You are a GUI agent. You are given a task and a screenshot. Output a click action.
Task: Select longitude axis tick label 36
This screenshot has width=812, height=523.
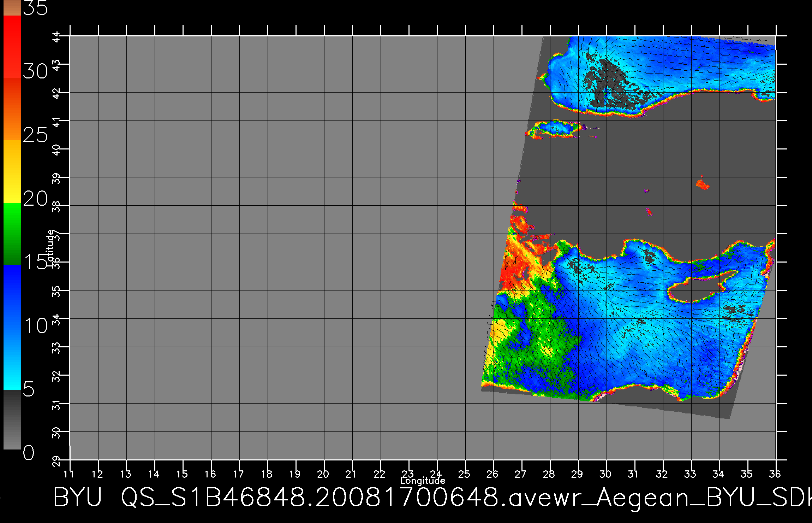[x=775, y=474]
